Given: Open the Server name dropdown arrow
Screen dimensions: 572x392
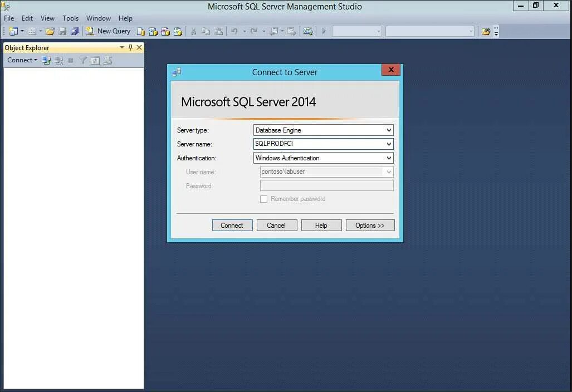Looking at the screenshot, I should click(x=389, y=144).
